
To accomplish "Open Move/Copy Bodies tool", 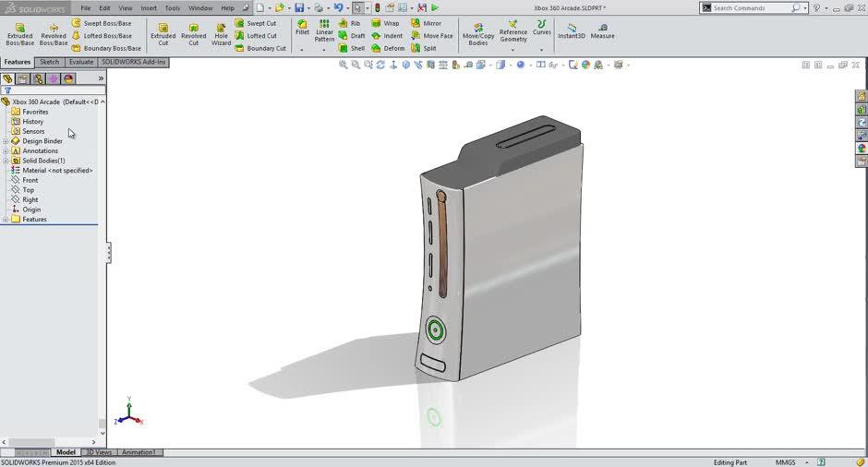I will click(x=478, y=34).
